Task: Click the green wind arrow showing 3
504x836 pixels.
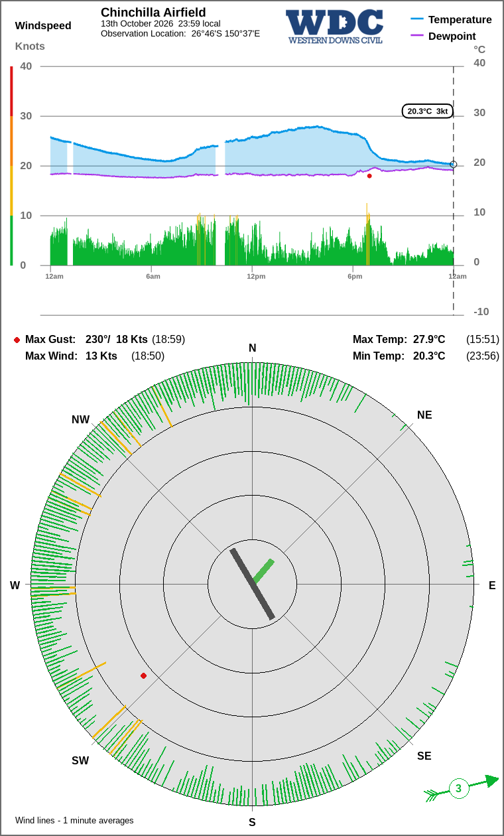Action: (462, 788)
